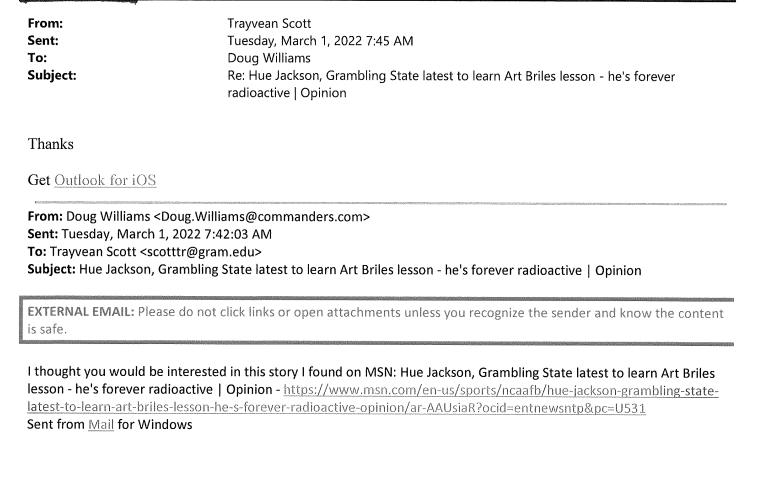Click the Mail link in the signature

101,424
